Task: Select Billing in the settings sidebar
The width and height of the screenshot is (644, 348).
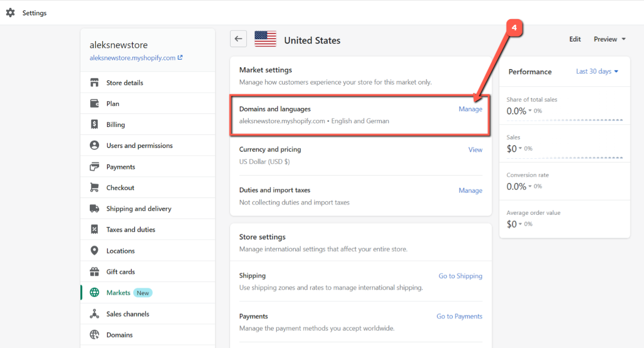Action: point(148,125)
